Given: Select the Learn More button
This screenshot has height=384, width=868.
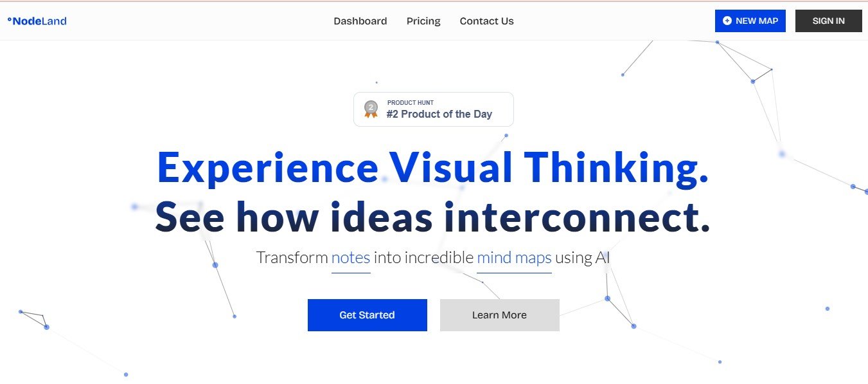Looking at the screenshot, I should coord(499,315).
